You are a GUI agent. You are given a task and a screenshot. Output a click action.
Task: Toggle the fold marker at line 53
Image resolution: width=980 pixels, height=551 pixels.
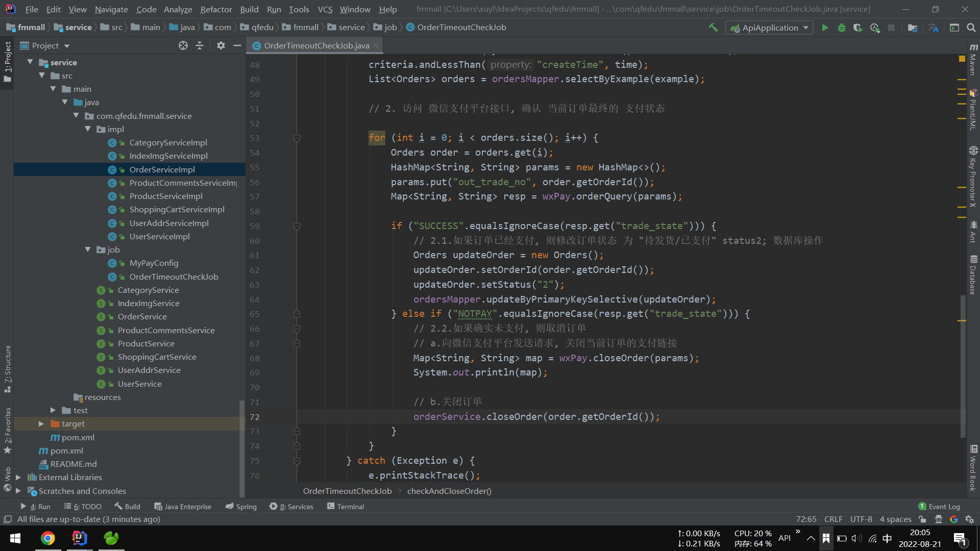297,138
